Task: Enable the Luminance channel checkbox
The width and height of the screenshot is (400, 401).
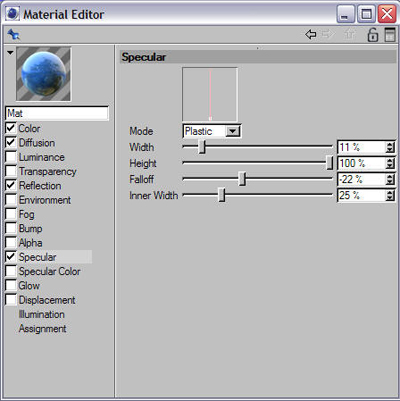Action: pos(11,157)
